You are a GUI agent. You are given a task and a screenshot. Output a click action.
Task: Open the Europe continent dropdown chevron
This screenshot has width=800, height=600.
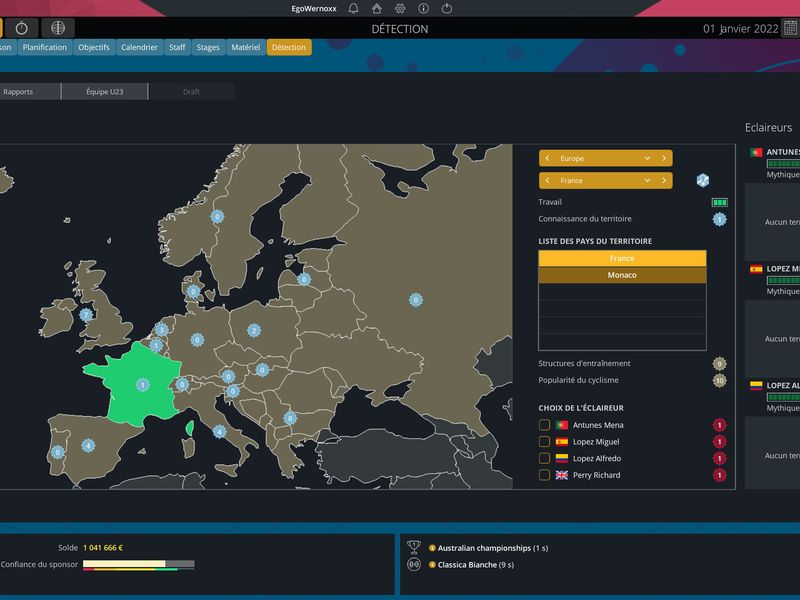coord(647,158)
